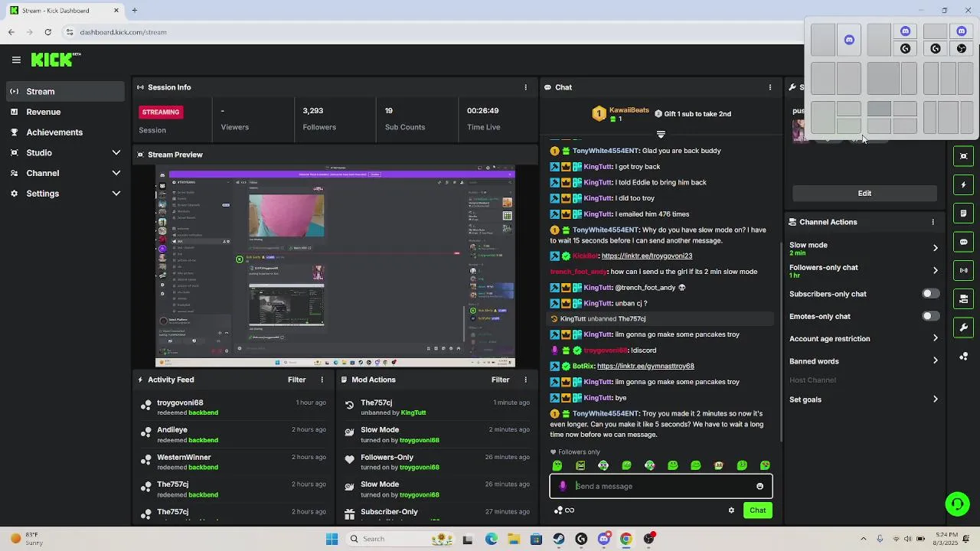Open the linktr.ee/troygovoni23 link
980x551 pixels.
point(647,256)
